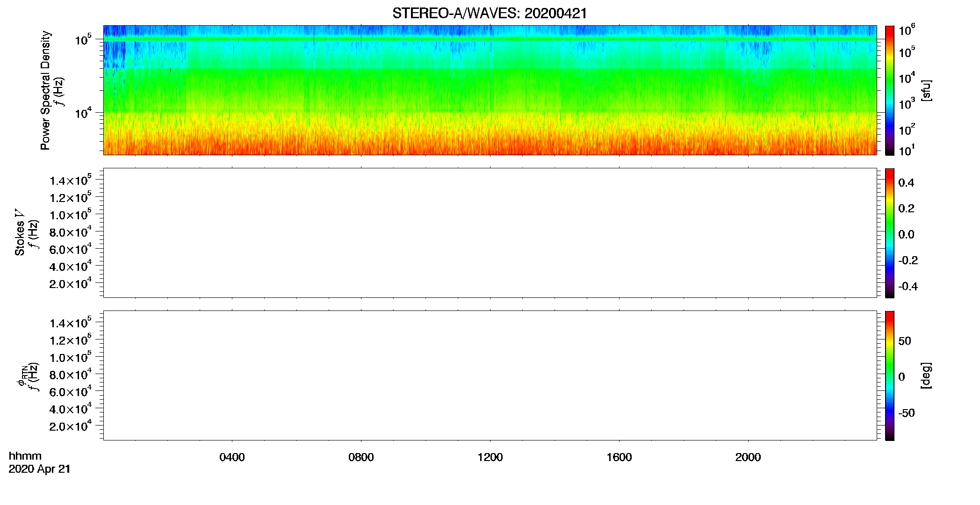This screenshot has height=505, width=980.
Task: Click the 1.4×10^5 tick in Stokes panel
Action: click(71, 180)
